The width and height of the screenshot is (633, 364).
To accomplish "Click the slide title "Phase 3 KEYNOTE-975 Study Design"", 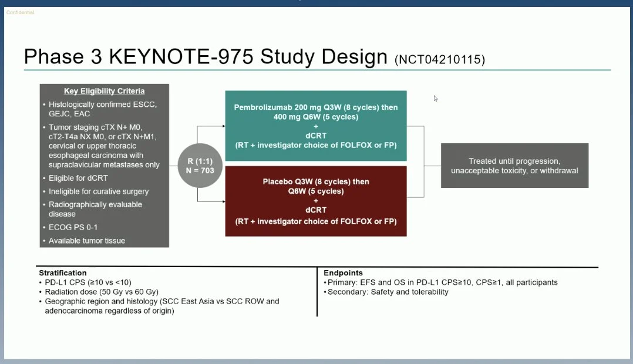I will point(206,56).
